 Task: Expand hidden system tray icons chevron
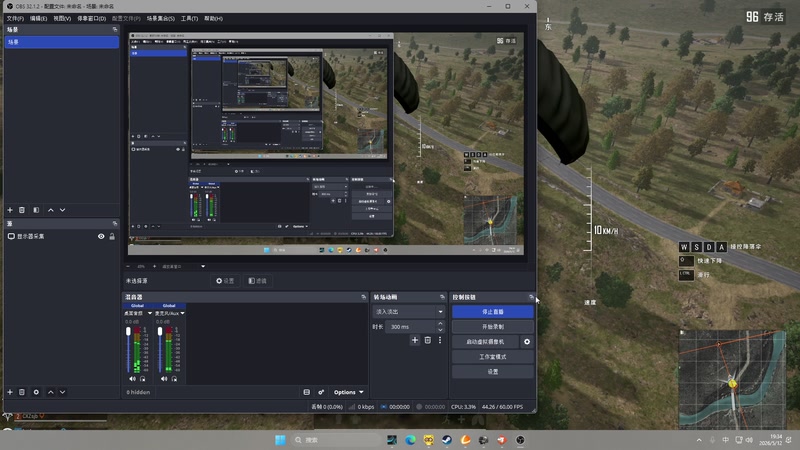698,440
